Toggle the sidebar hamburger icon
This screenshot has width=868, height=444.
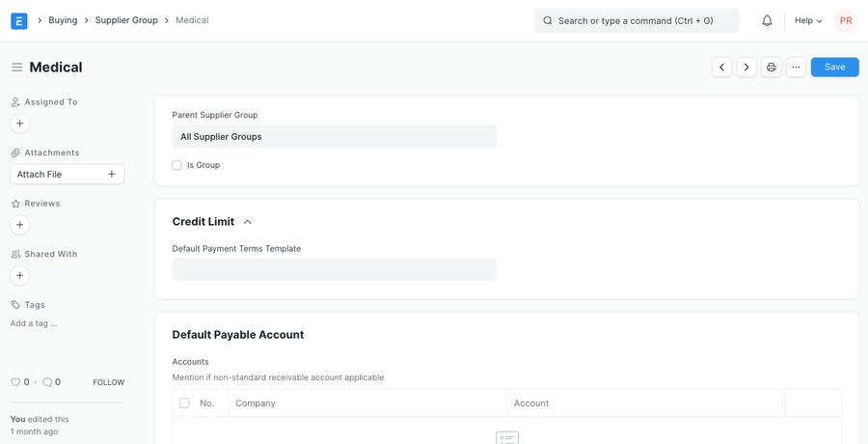[16, 68]
